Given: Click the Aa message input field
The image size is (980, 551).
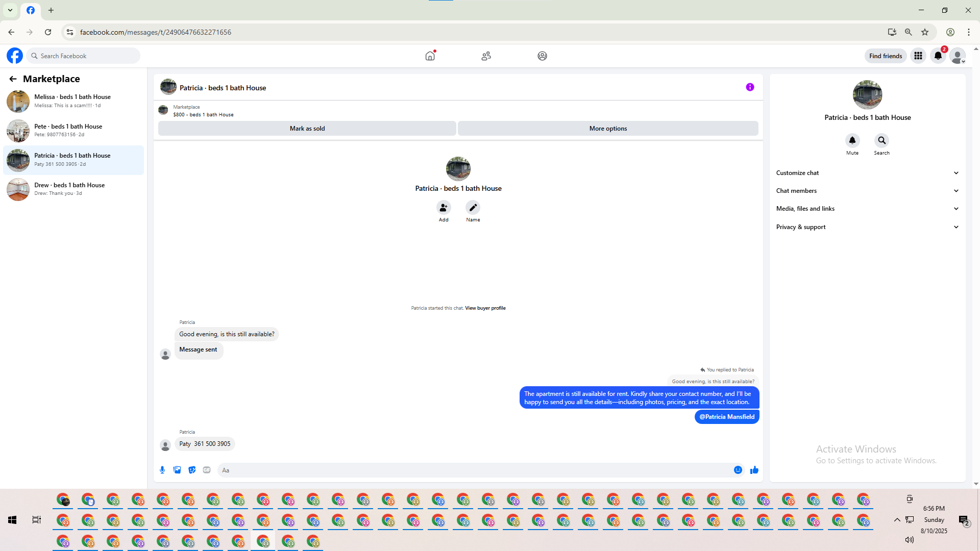Looking at the screenshot, I should click(x=475, y=470).
